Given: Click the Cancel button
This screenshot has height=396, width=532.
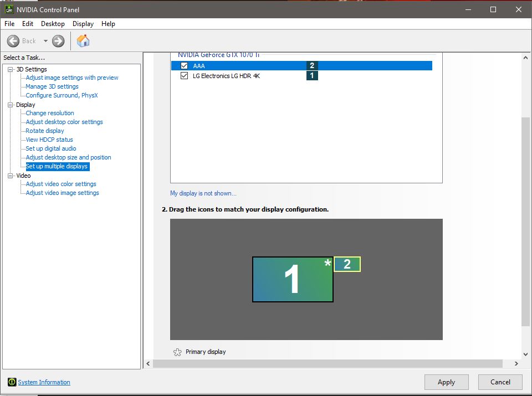Looking at the screenshot, I should point(500,382).
